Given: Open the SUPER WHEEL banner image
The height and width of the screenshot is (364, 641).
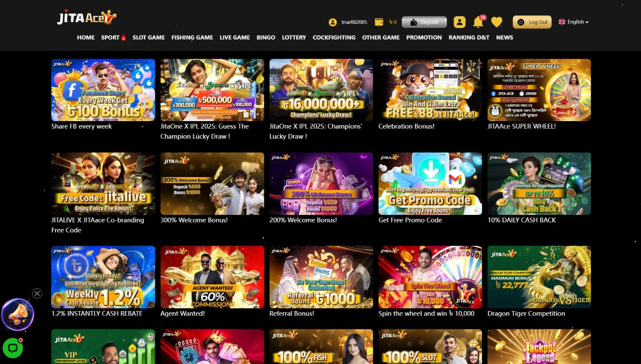Looking at the screenshot, I should pyautogui.click(x=539, y=90).
